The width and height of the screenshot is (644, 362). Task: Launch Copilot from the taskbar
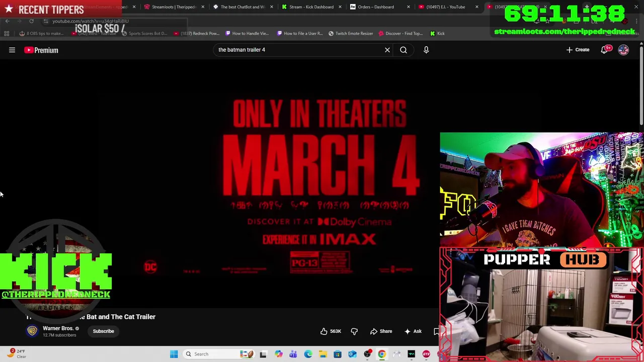pos(278,354)
